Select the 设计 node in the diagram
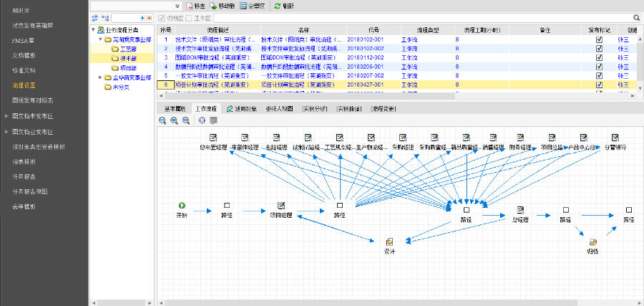 [x=389, y=242]
